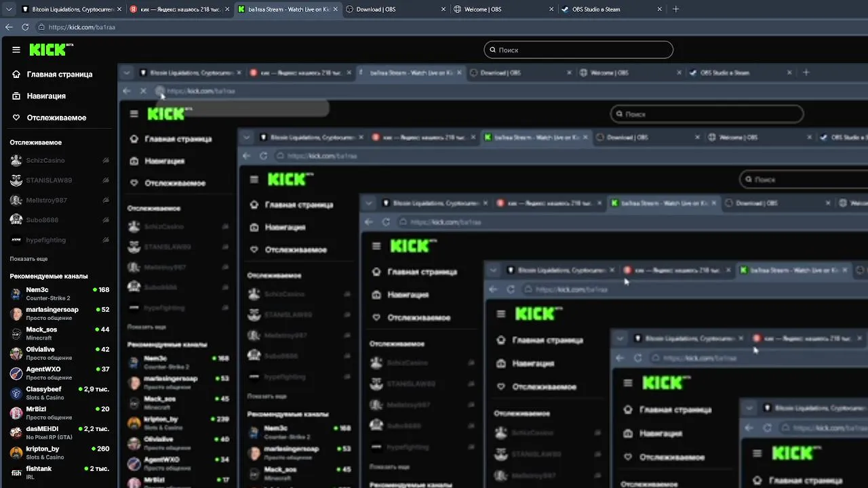View site information icon beside the URL
This screenshot has height=488, width=868.
pyautogui.click(x=41, y=27)
